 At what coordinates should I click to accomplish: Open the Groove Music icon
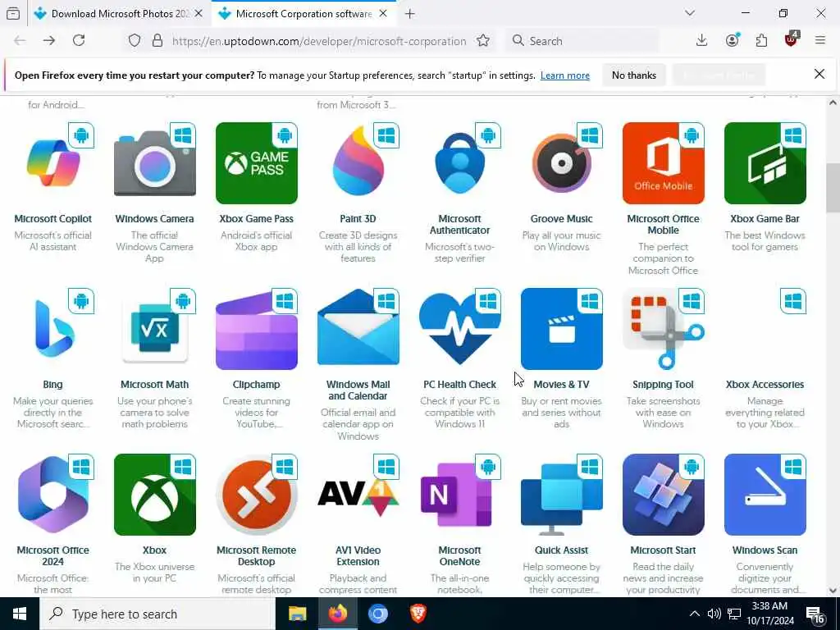click(x=561, y=163)
